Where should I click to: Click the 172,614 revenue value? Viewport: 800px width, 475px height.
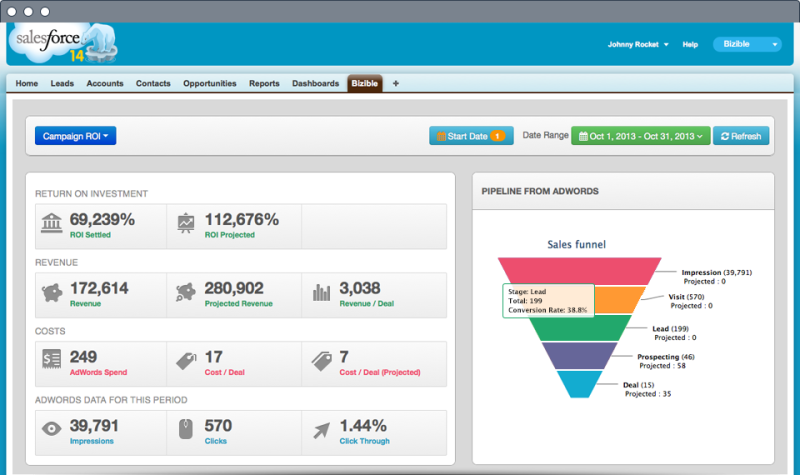click(99, 288)
